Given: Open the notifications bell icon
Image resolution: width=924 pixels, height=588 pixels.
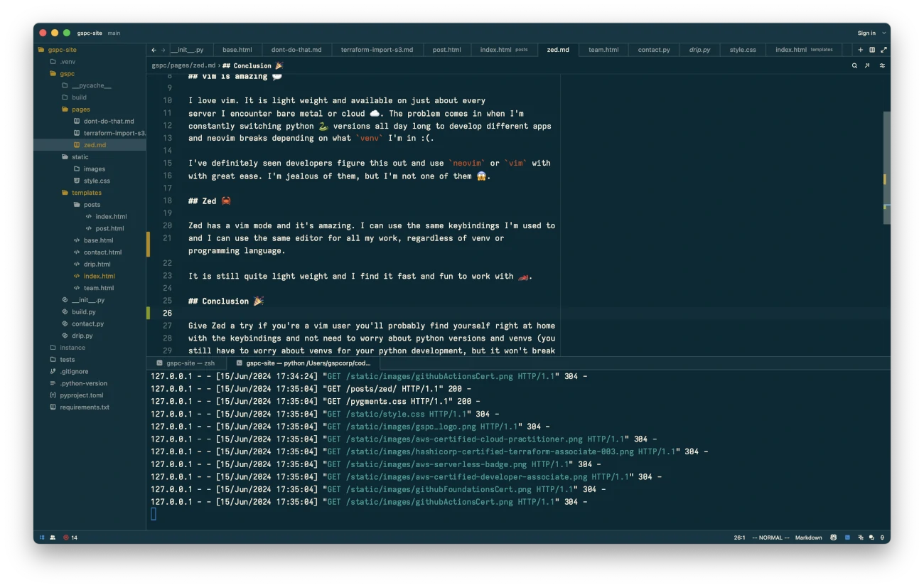Looking at the screenshot, I should tap(882, 538).
